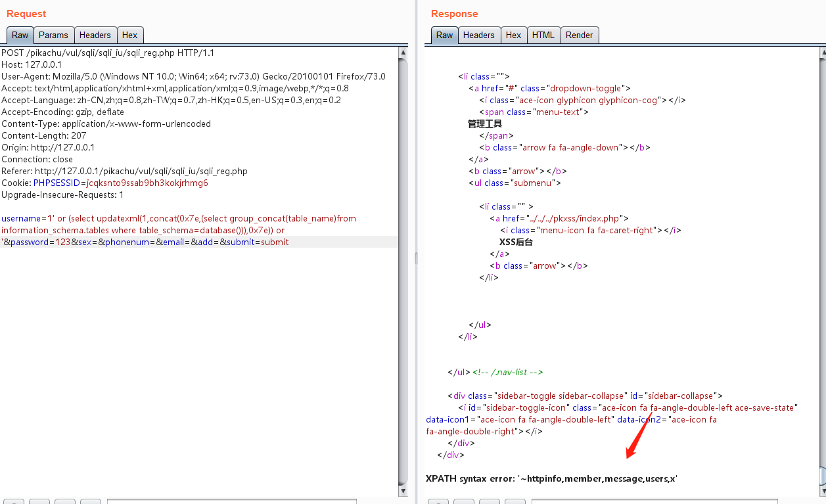
Task: Click the username= updatexml payload line
Action: (179, 218)
